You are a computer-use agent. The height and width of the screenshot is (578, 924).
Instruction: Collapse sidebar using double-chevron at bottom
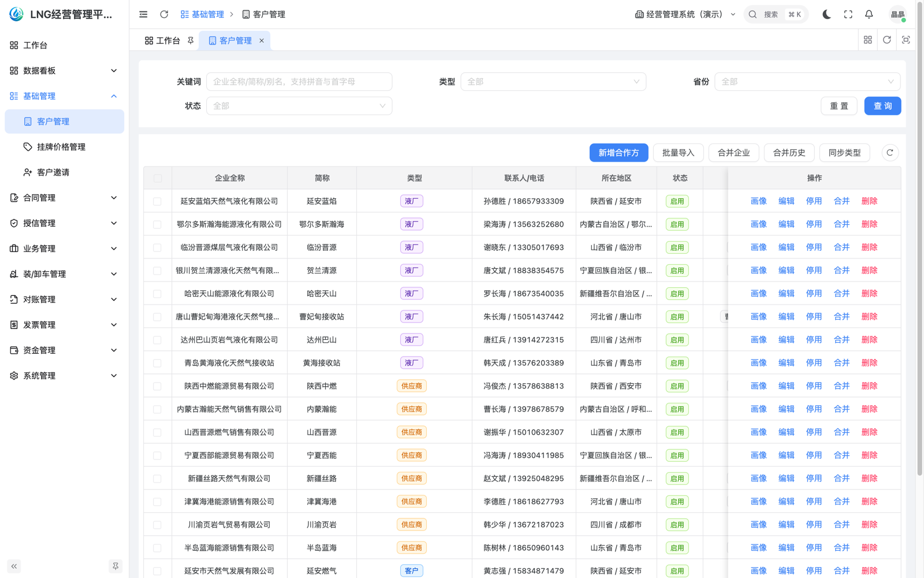[14, 566]
